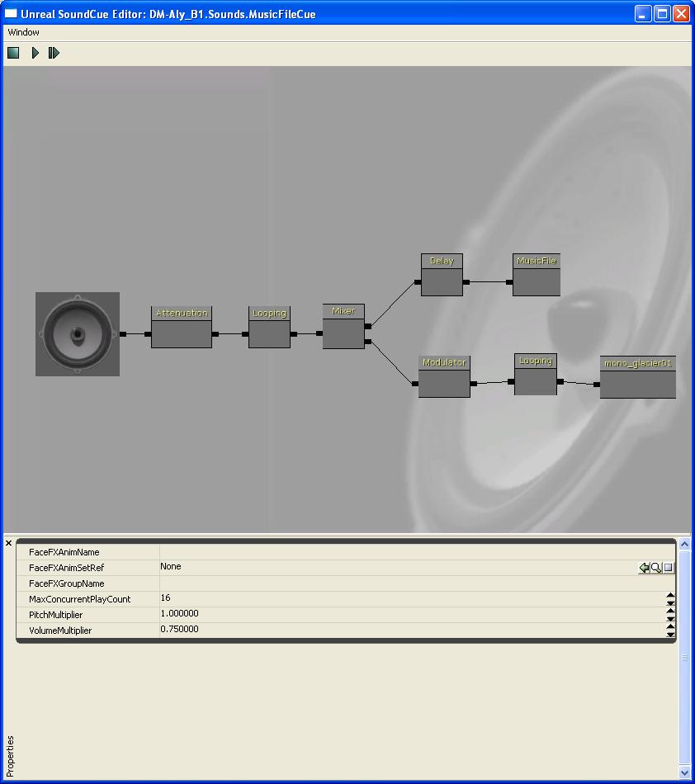This screenshot has height=784, width=695.
Task: Use current selection arrow for FaceFXAnimSetRef
Action: [x=644, y=568]
